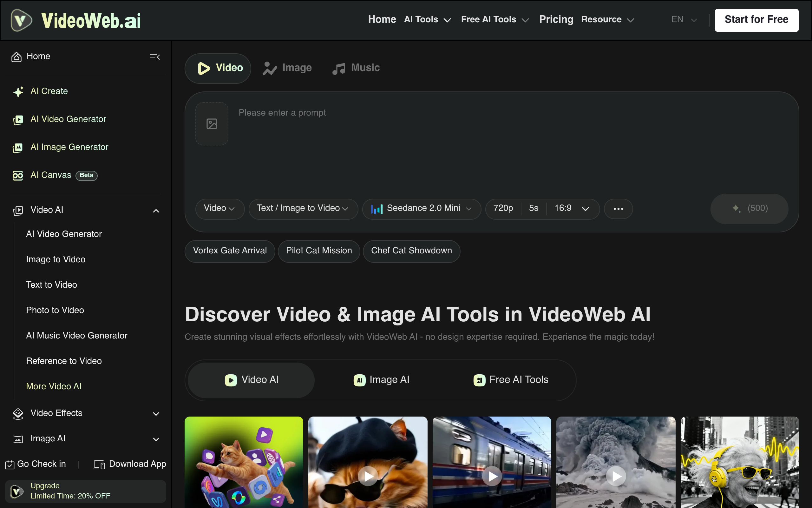Click the Video AI section icon
Image resolution: width=812 pixels, height=508 pixels.
click(x=18, y=210)
